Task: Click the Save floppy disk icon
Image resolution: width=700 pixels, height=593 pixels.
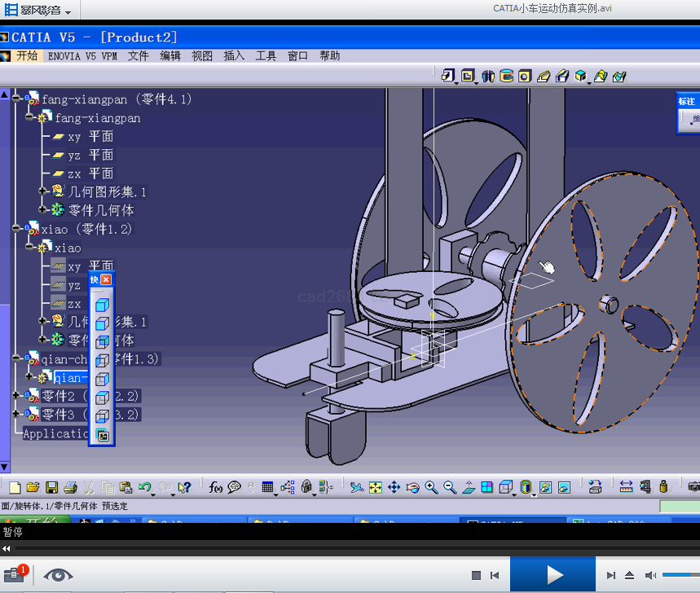Action: (51, 487)
